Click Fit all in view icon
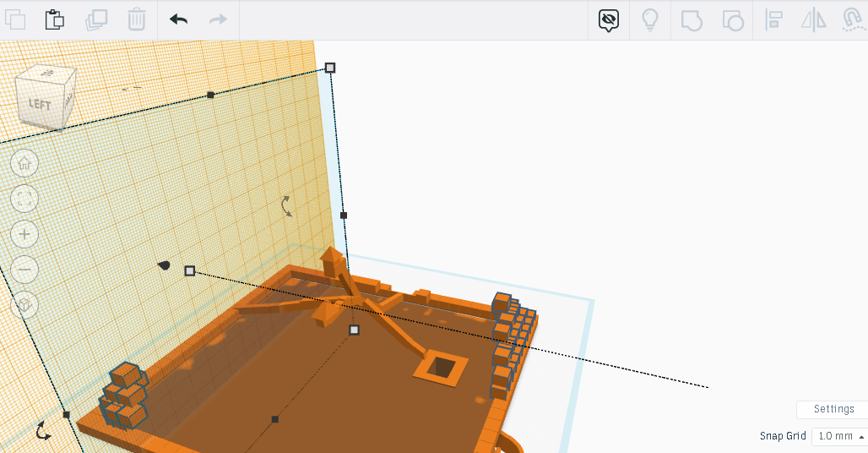The image size is (868, 453). [24, 199]
